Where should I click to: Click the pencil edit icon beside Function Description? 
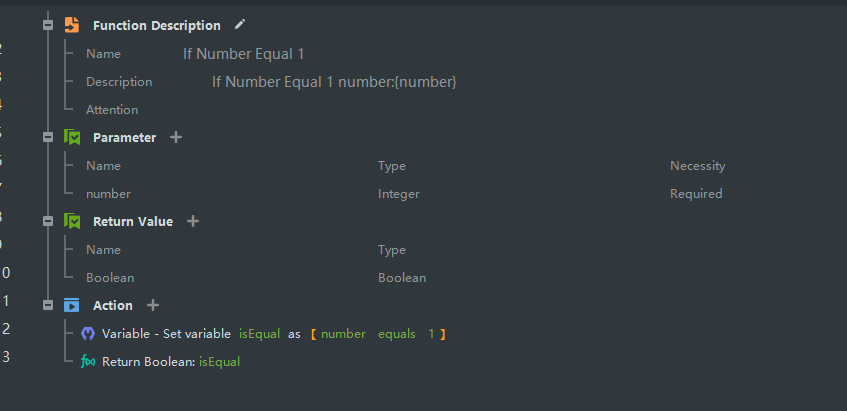point(239,25)
